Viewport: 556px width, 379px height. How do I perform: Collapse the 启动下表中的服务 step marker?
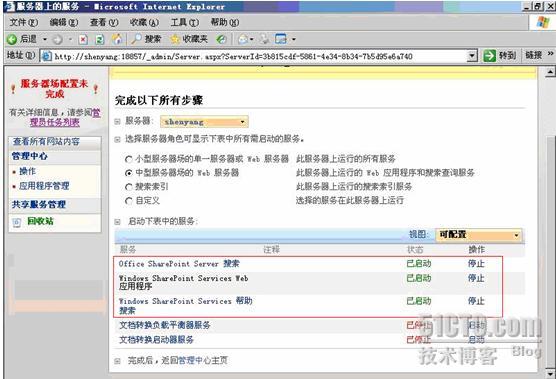(117, 222)
